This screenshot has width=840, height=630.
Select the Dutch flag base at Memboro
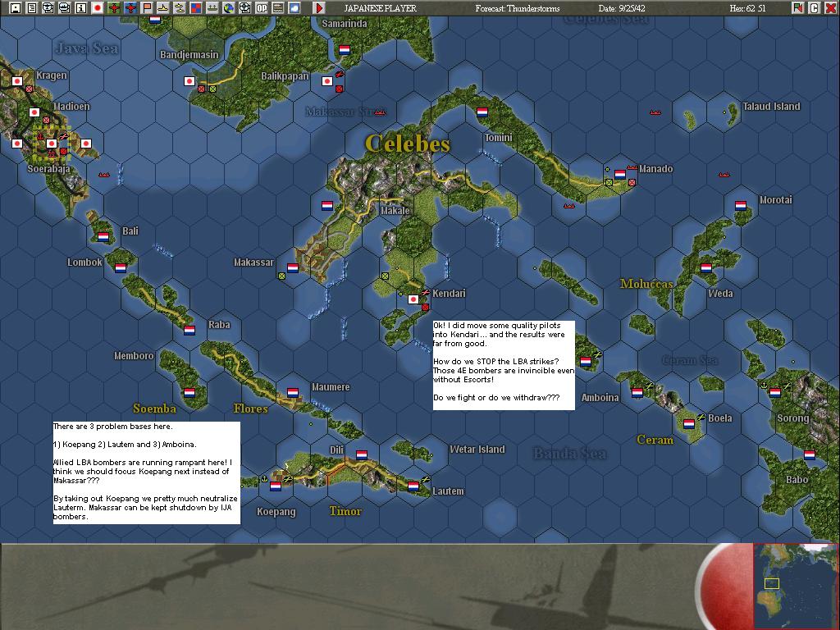[189, 393]
